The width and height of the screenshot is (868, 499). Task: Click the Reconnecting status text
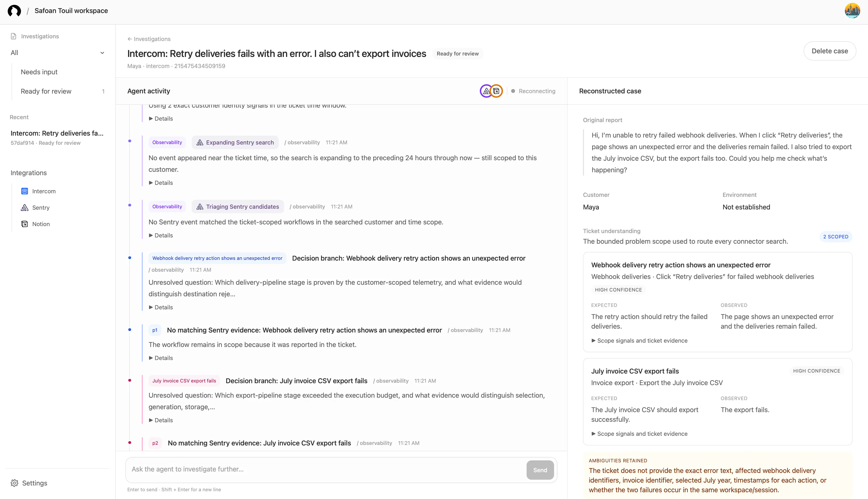[537, 91]
